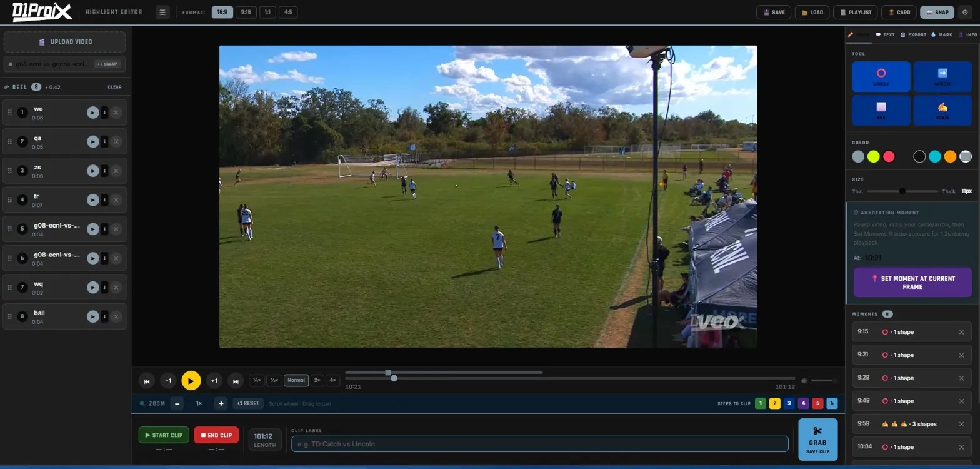The width and height of the screenshot is (980, 469).
Task: Switch to the Info tab
Action: (968, 35)
